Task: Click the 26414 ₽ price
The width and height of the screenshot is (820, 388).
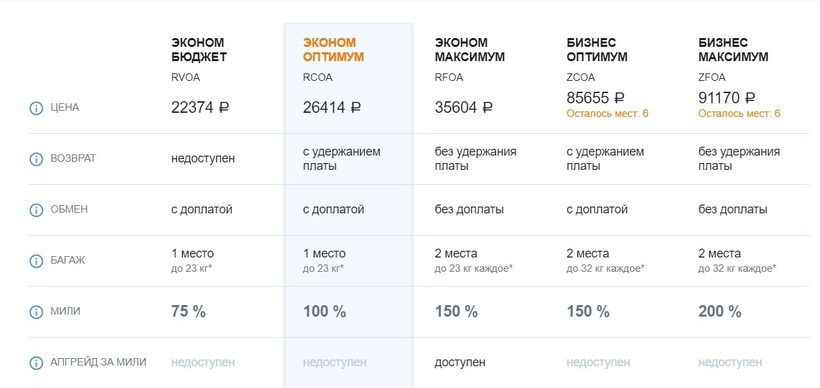Action: pyautogui.click(x=332, y=108)
